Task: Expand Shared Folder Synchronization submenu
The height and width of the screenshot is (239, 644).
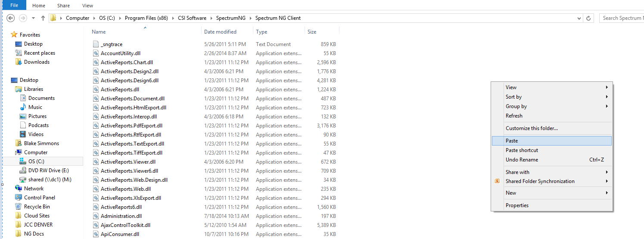Action: [x=552, y=181]
